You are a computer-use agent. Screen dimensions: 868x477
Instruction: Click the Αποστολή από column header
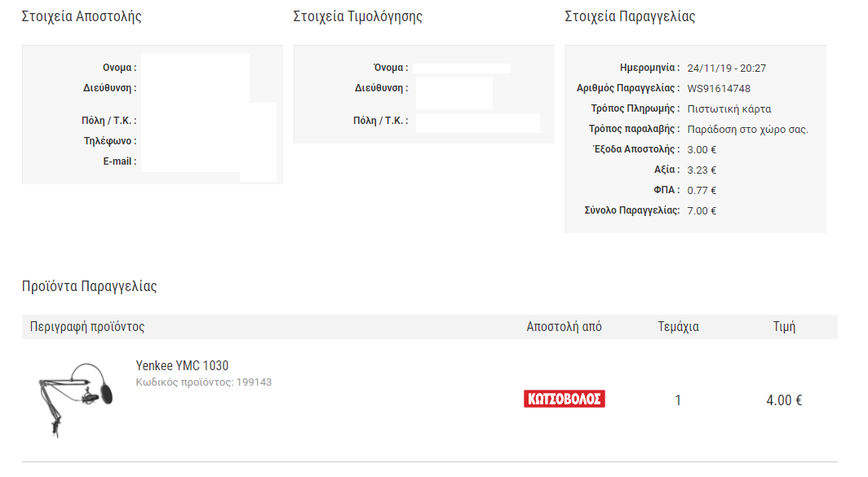click(x=564, y=327)
